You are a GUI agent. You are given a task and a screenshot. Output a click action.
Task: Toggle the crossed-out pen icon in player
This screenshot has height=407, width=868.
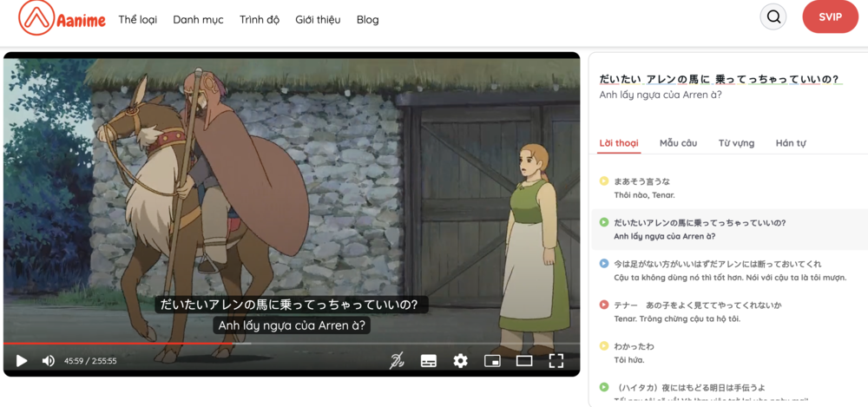point(397,361)
